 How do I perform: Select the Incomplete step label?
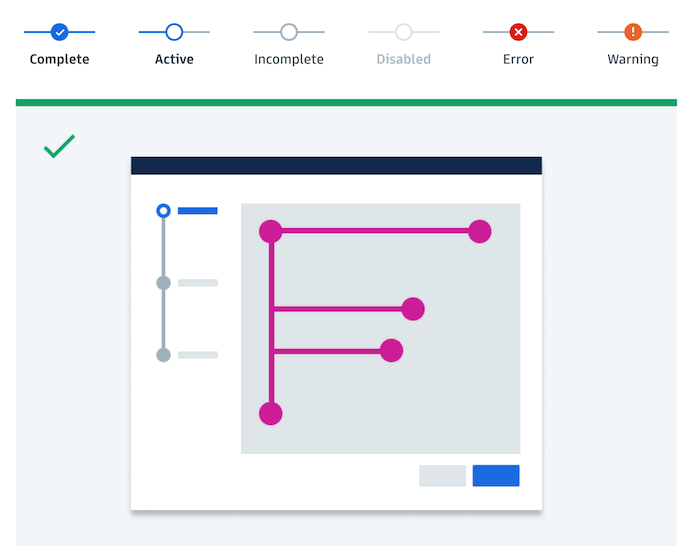(x=289, y=59)
